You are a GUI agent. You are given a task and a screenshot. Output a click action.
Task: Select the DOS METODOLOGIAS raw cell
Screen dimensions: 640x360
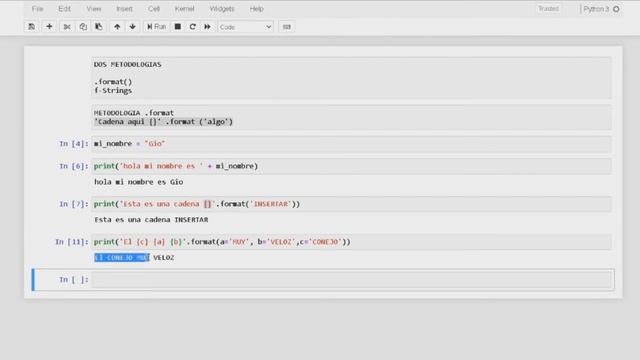352,78
